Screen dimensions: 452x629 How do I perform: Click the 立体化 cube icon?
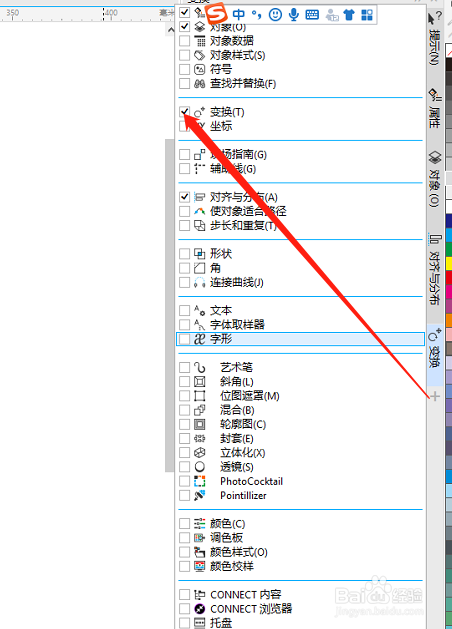pyautogui.click(x=200, y=452)
